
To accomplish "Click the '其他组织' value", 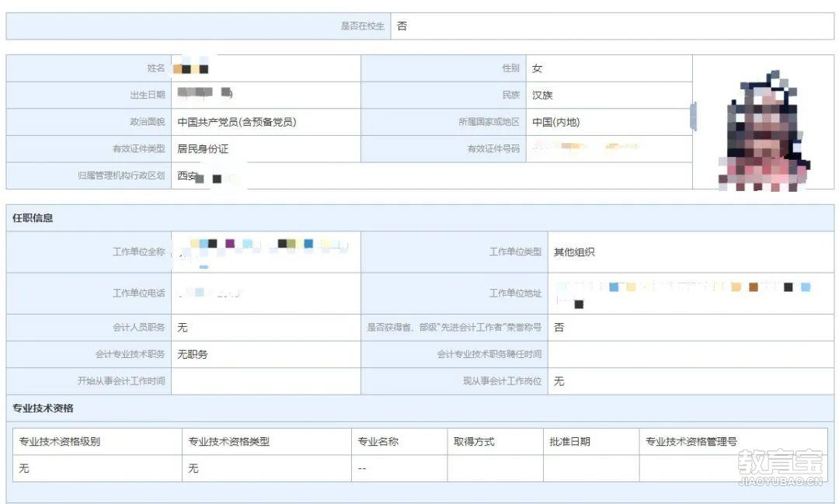I will point(574,252).
